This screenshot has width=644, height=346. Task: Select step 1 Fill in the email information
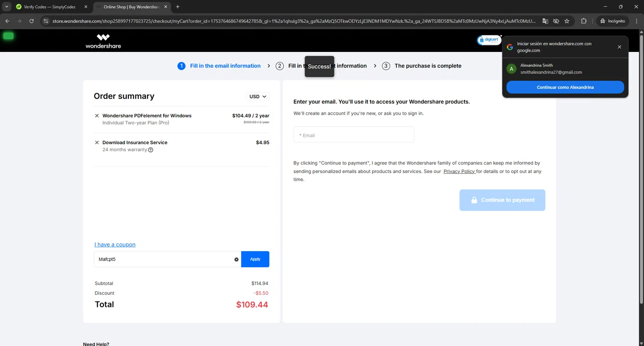pyautogui.click(x=219, y=66)
